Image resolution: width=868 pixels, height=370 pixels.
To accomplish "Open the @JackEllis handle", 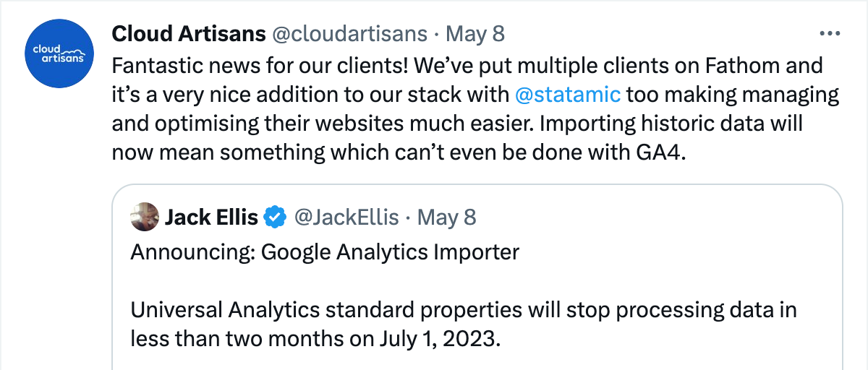I will click(345, 217).
